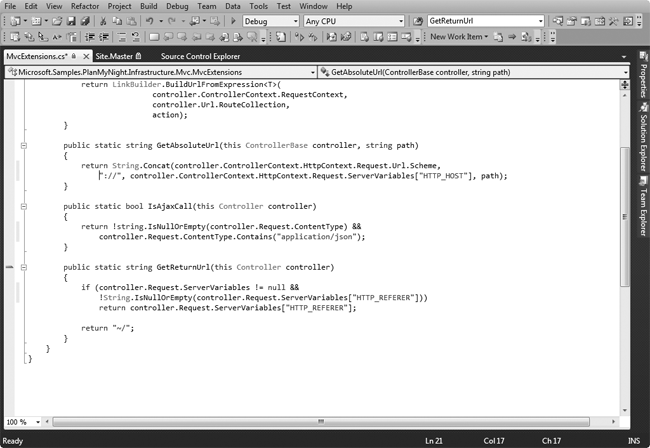
Task: Open the File menu
Action: (x=10, y=6)
